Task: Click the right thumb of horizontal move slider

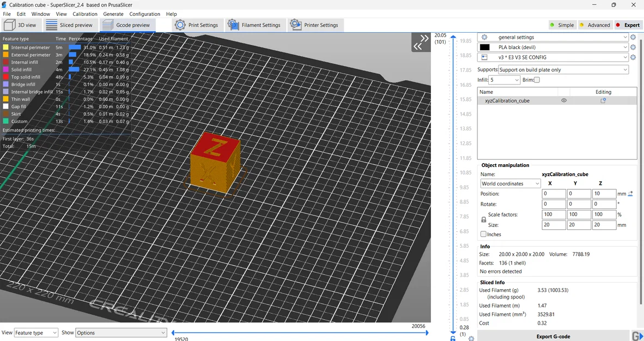Action: 426,332
